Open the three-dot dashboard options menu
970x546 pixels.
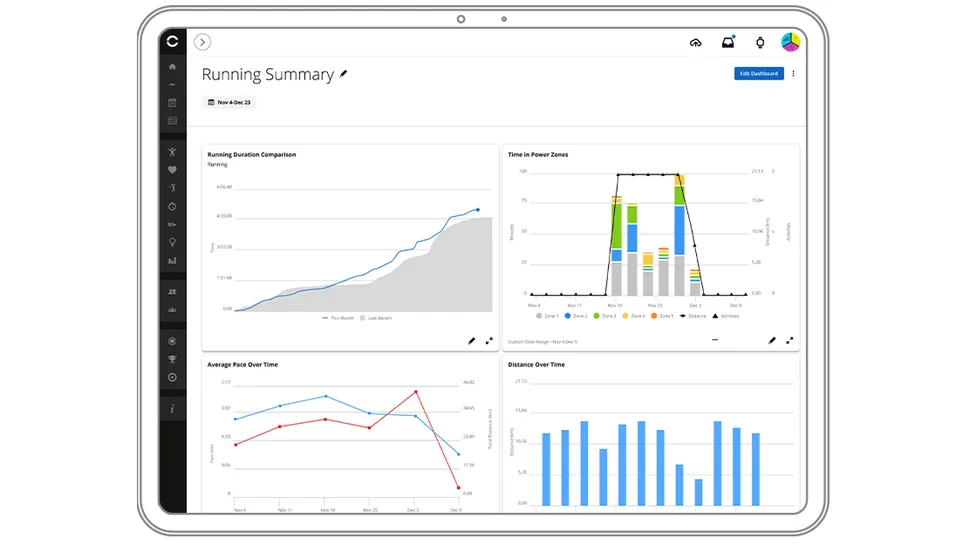point(794,74)
